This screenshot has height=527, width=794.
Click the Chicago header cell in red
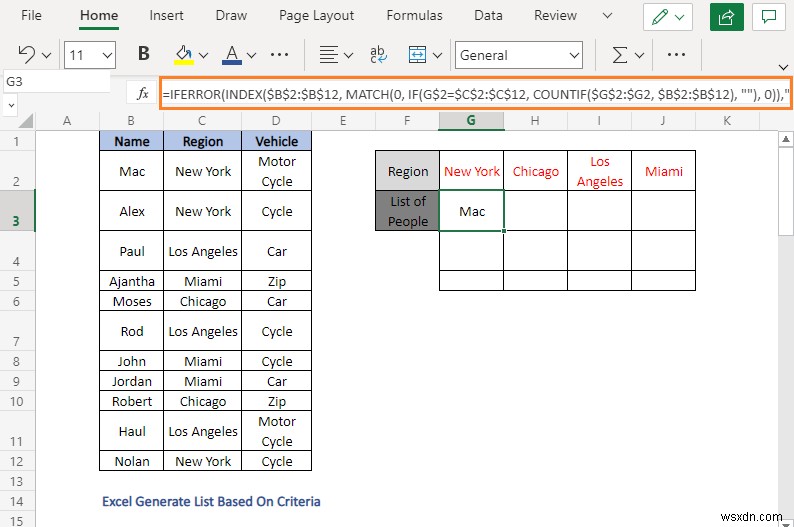tap(536, 171)
